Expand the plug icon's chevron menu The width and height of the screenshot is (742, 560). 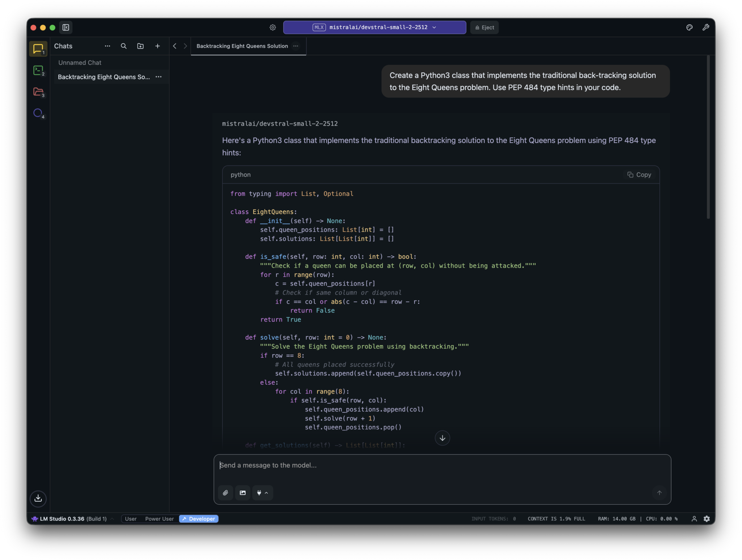click(x=266, y=493)
